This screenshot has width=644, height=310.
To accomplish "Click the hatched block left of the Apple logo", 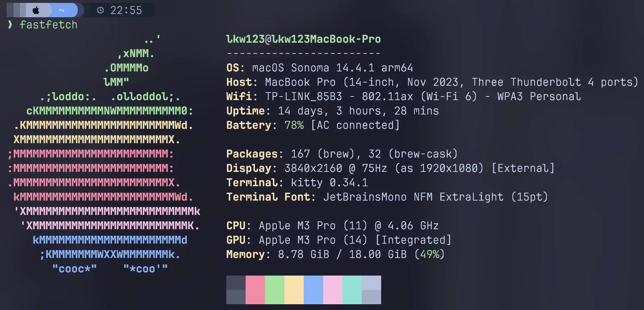I will pos(16,10).
